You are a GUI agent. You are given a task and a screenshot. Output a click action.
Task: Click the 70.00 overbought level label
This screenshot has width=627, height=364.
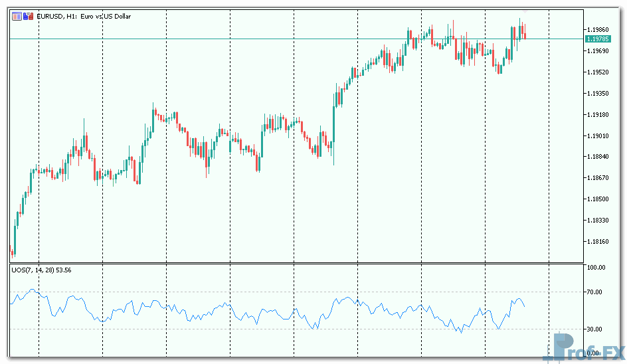pyautogui.click(x=596, y=292)
